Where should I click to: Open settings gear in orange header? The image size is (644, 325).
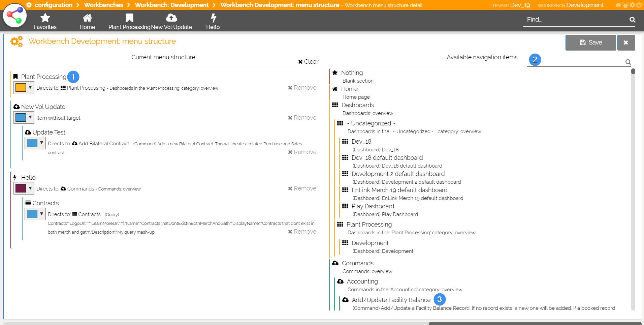click(632, 5)
